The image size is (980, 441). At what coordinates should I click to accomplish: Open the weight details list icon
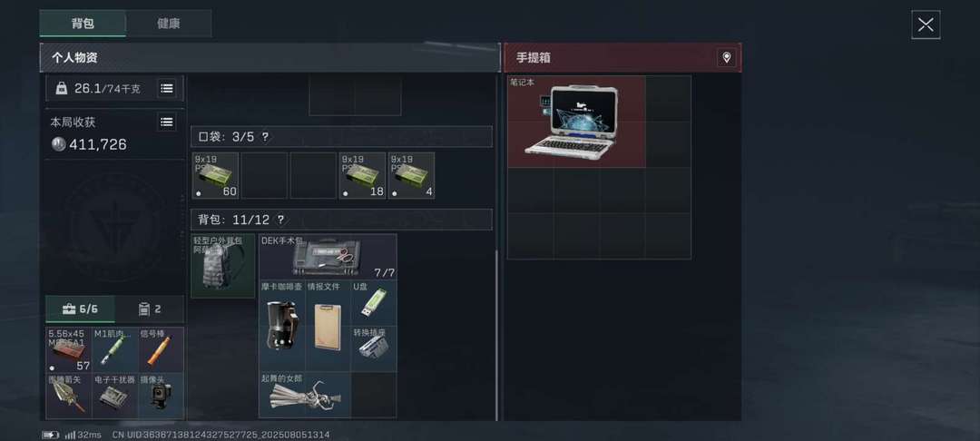pos(166,88)
